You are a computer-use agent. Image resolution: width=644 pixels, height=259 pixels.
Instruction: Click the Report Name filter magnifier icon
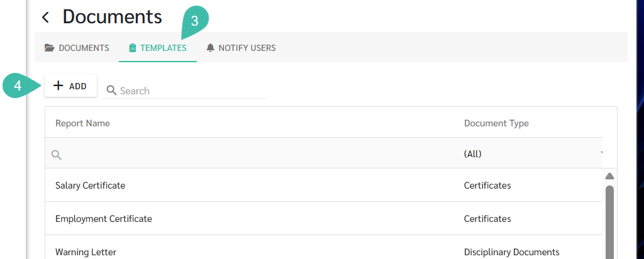pyautogui.click(x=57, y=155)
